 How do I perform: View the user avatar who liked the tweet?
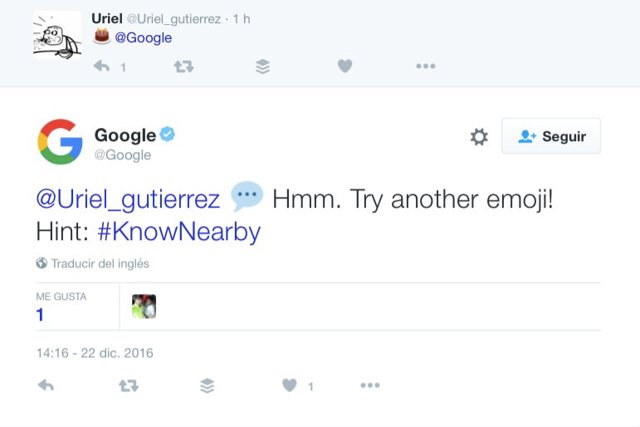click(x=144, y=306)
